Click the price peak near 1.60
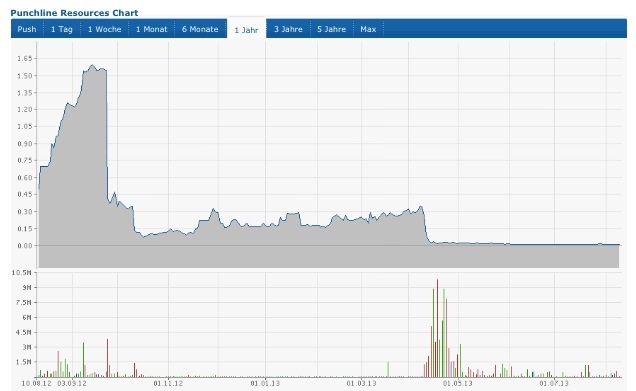Viewport: 636px width, 391px height. (x=92, y=65)
